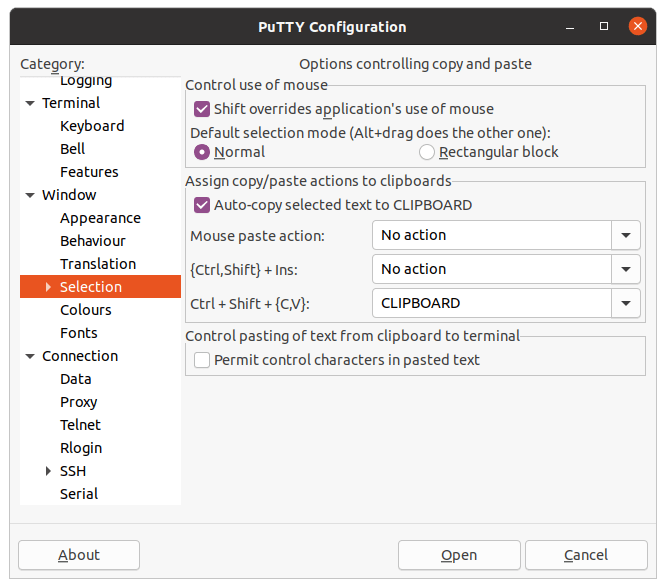The image size is (666, 588).
Task: Open the Bell settings panel
Action: [x=73, y=149]
